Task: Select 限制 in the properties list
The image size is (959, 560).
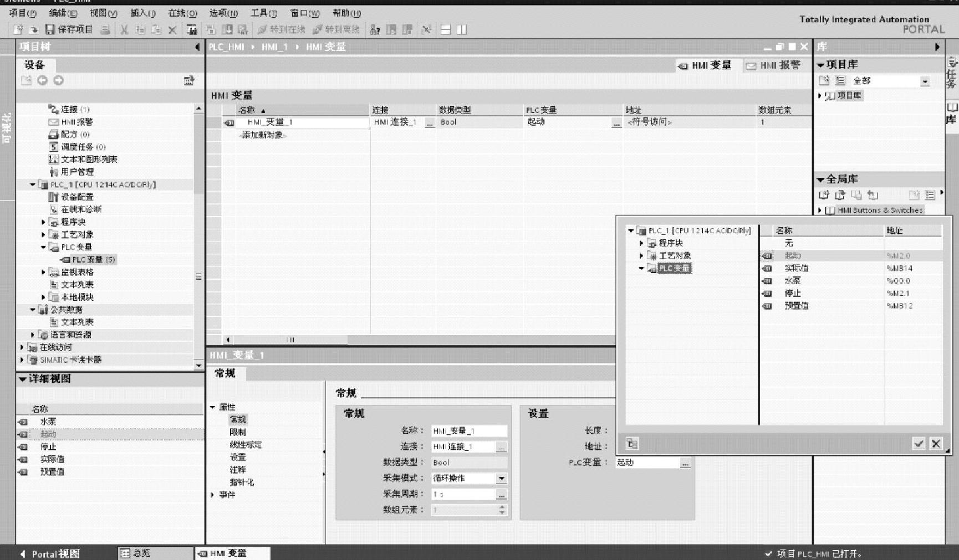Action: tap(238, 432)
